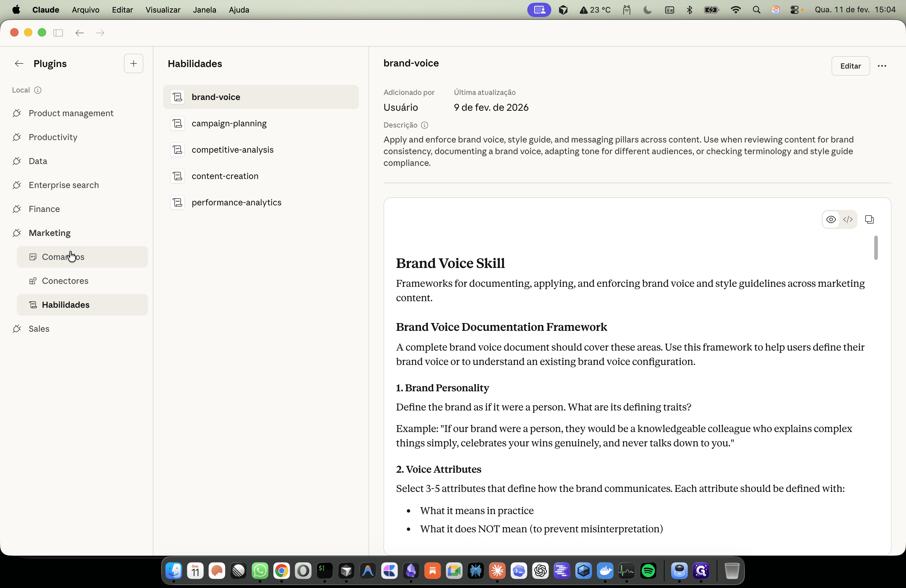Open Docker from the dock
The height and width of the screenshot is (588, 906).
click(605, 571)
